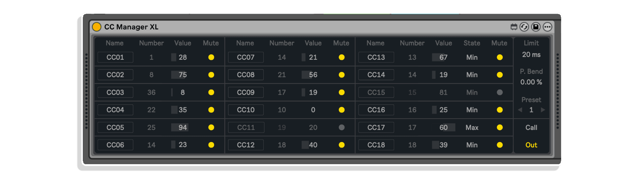Screen dimensions: 644x185
Task: Toggle mute dot for CC14
Action: [500, 75]
